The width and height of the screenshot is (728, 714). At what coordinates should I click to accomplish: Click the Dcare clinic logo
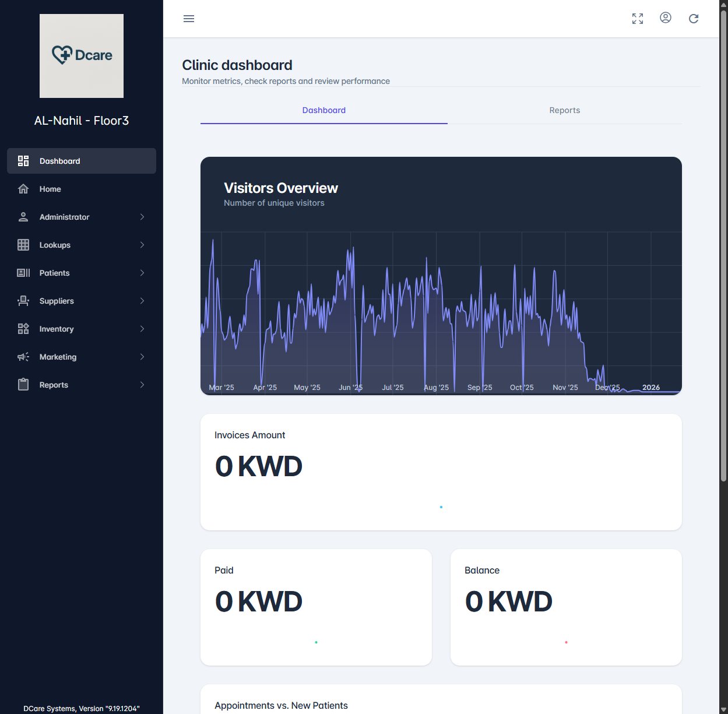tap(81, 56)
